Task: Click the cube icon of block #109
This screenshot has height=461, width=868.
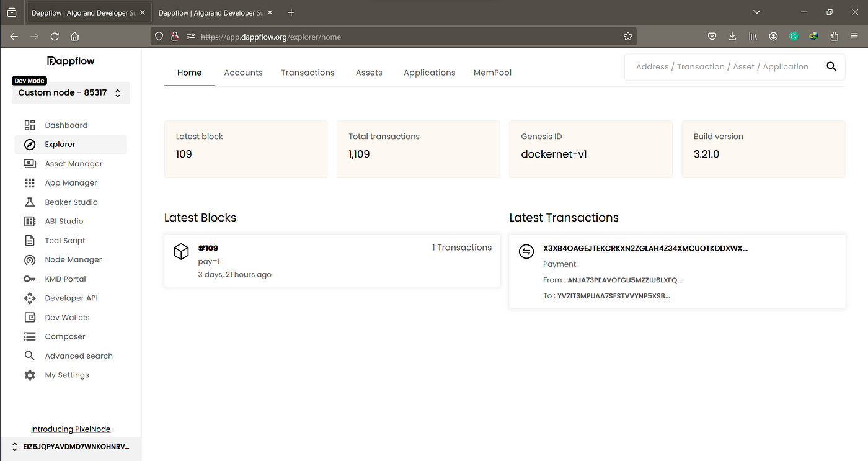Action: click(181, 251)
